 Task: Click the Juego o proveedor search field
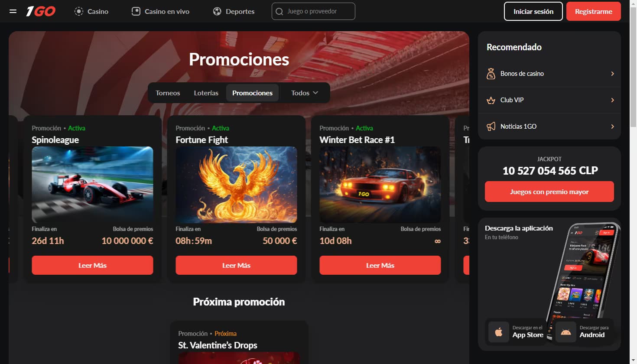coord(313,11)
